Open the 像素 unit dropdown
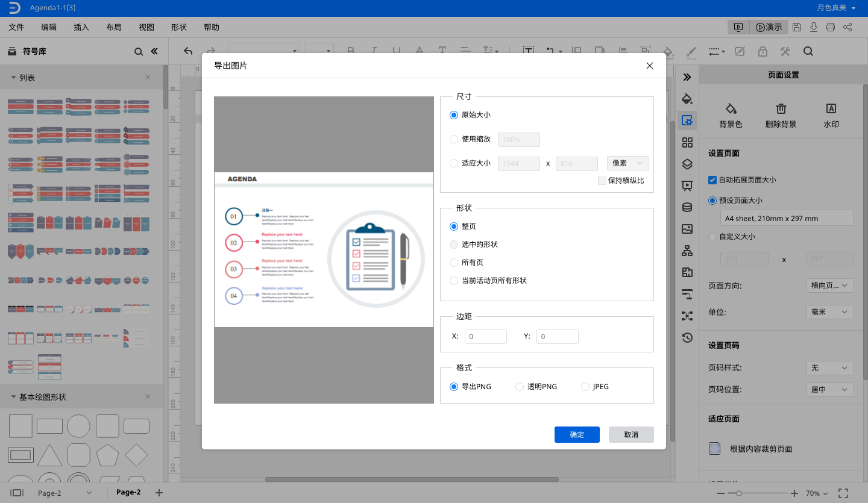The height and width of the screenshot is (503, 868). click(x=628, y=163)
